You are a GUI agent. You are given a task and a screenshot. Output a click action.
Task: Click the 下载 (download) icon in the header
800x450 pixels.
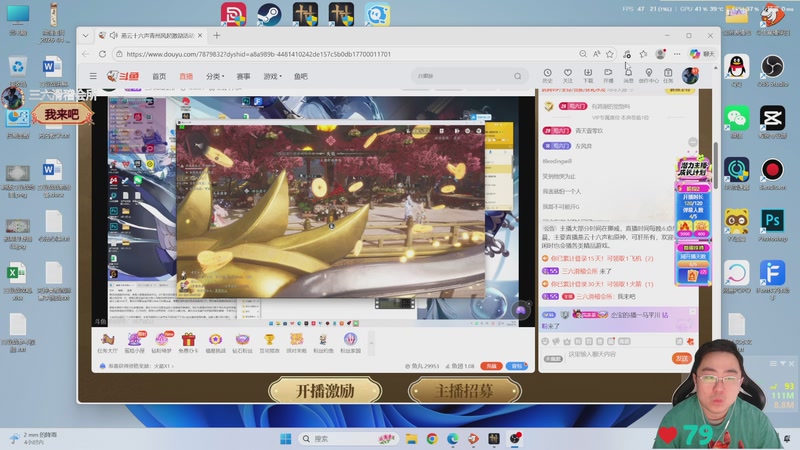(588, 76)
